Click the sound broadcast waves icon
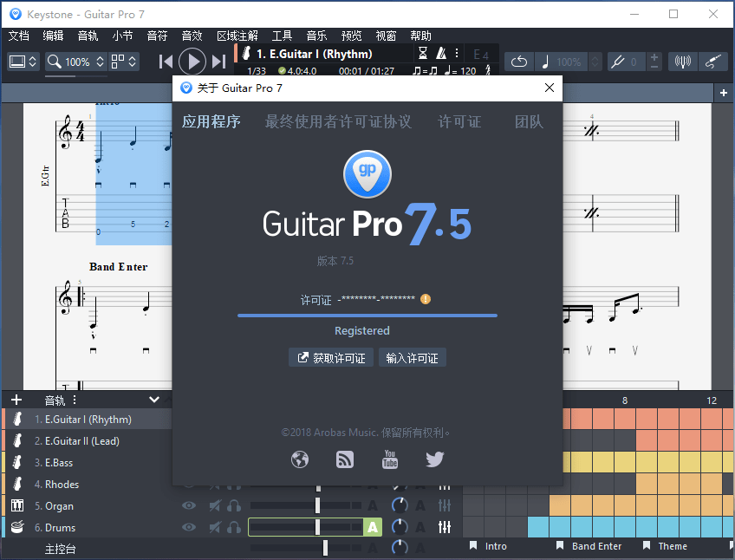The height and width of the screenshot is (560, 735). [x=682, y=62]
